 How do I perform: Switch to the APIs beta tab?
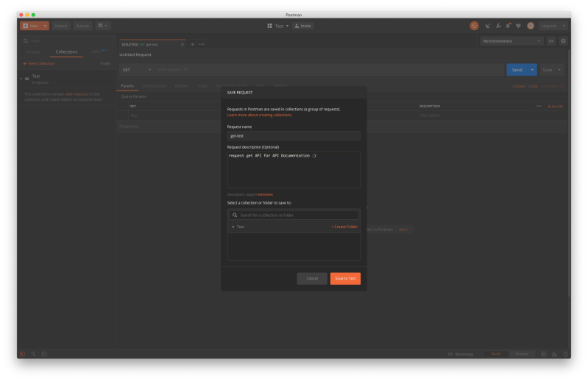[99, 51]
